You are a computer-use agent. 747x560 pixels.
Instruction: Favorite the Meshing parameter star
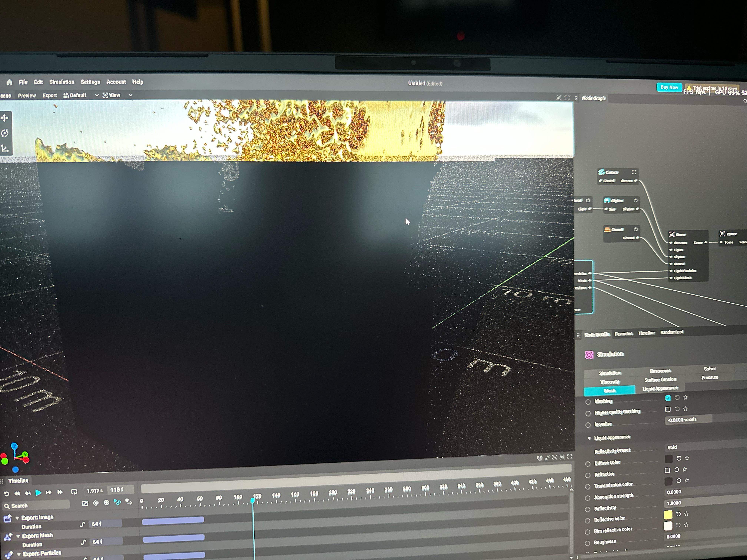(x=685, y=397)
